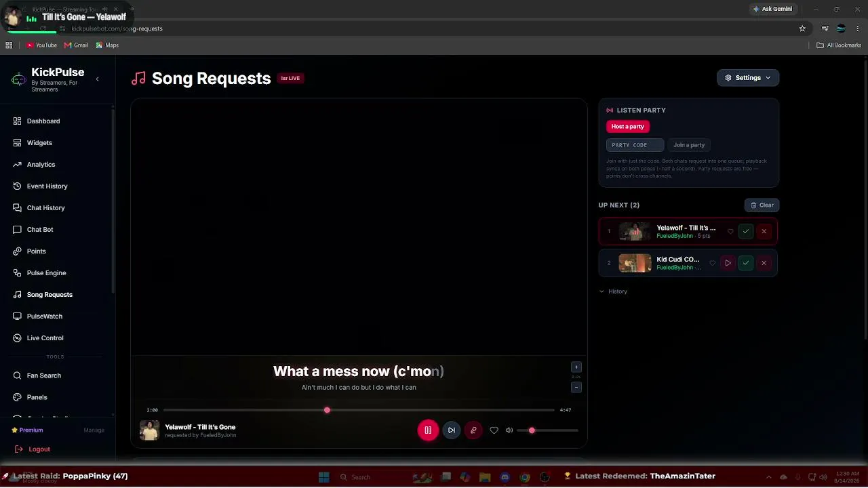This screenshot has height=488, width=868.
Task: Approve the Kid Cudi queue item with checkmark
Action: coord(746,263)
